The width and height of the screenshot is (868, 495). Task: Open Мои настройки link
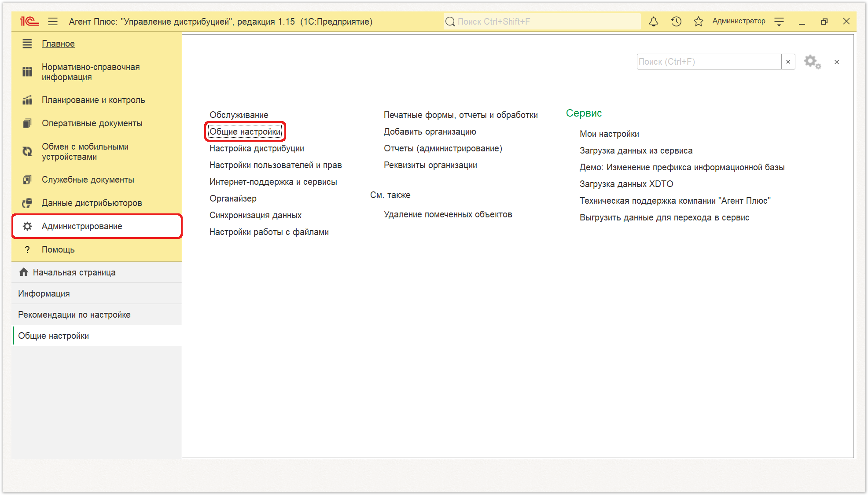pyautogui.click(x=609, y=134)
